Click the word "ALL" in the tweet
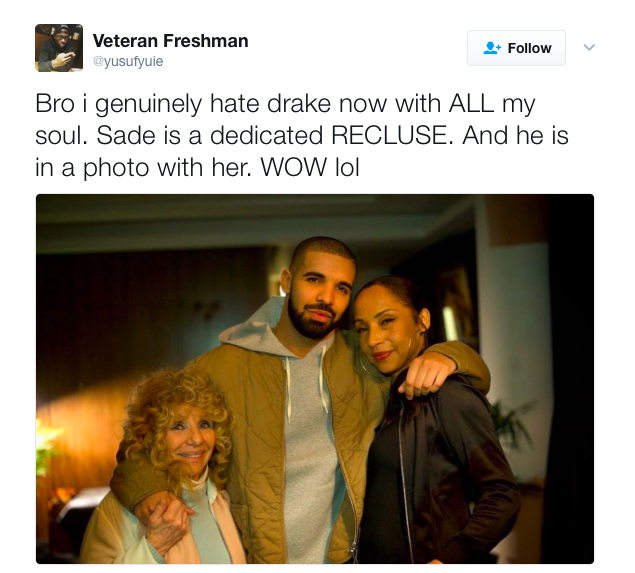Image resolution: width=635 pixels, height=573 pixels. pyautogui.click(x=471, y=103)
